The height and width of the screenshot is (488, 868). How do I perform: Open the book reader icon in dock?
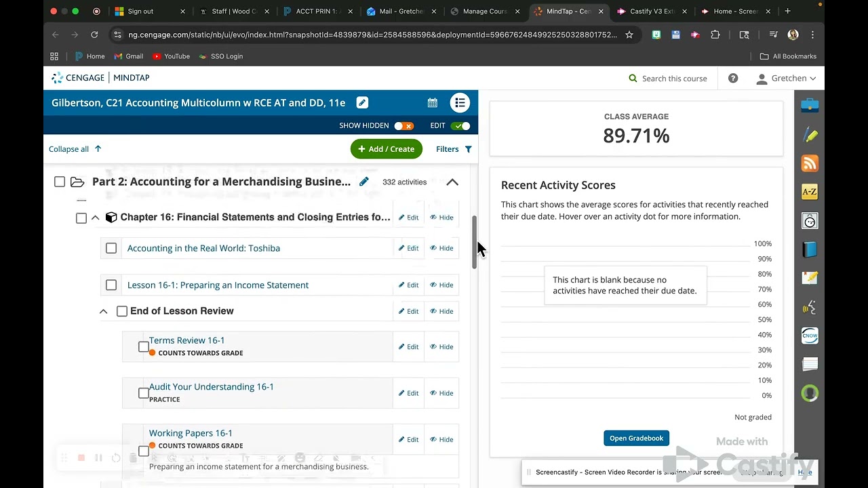tap(810, 249)
